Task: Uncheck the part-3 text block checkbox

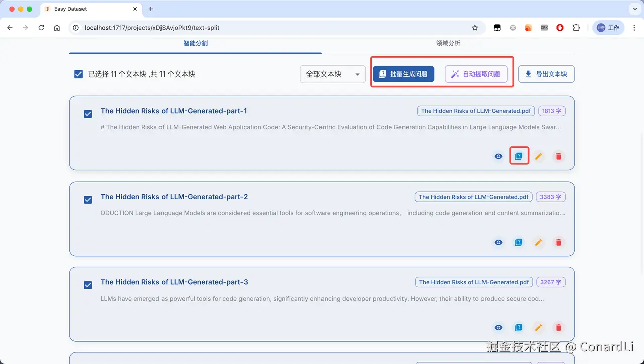Action: coord(88,285)
